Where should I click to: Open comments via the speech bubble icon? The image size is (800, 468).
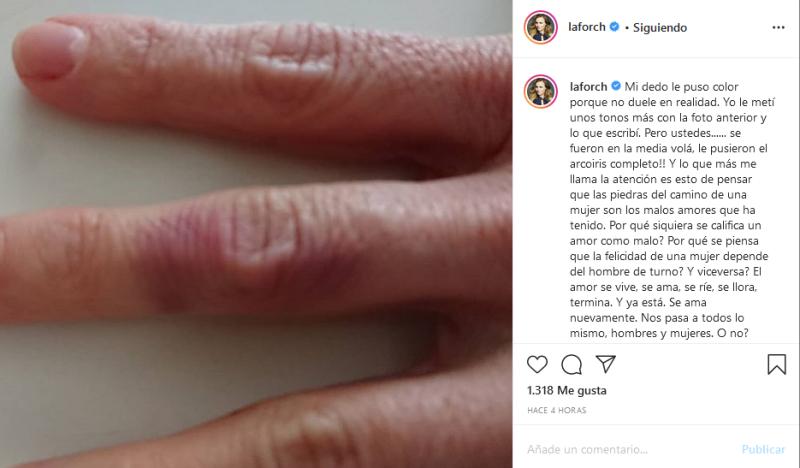click(x=571, y=364)
